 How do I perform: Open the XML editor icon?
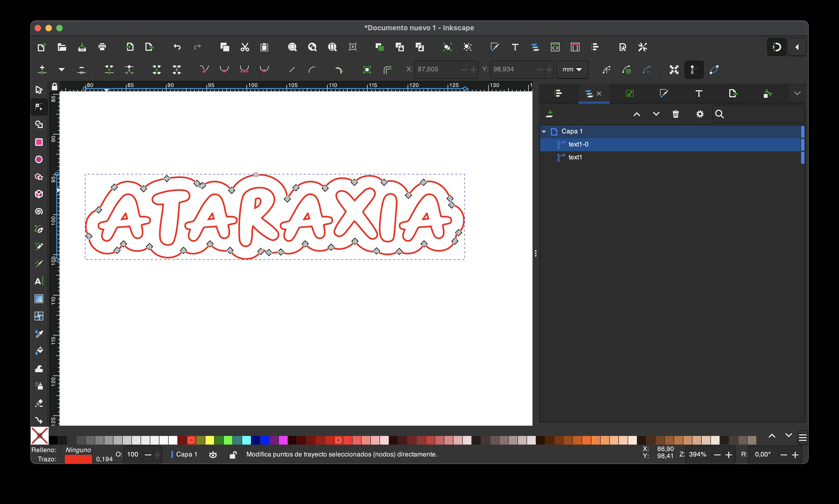555,47
